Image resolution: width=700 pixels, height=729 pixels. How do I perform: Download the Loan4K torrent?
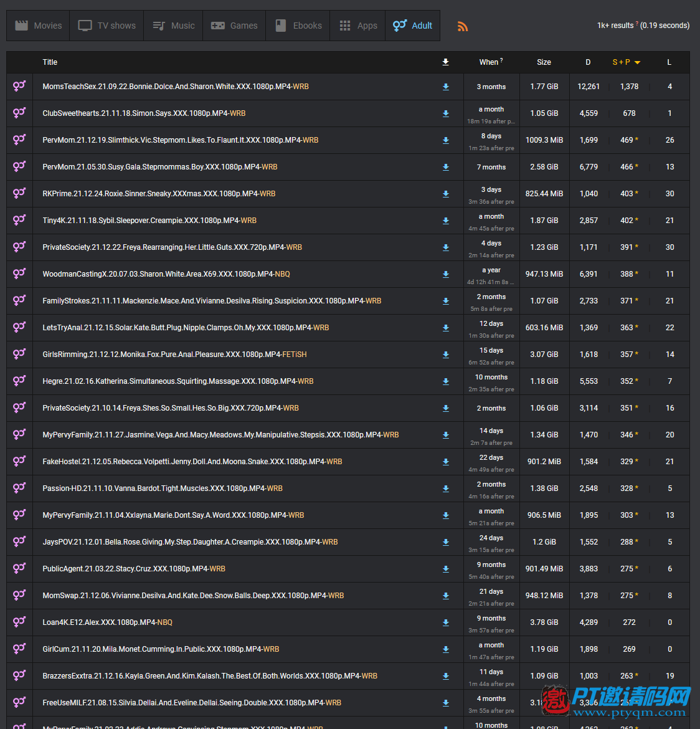(446, 623)
